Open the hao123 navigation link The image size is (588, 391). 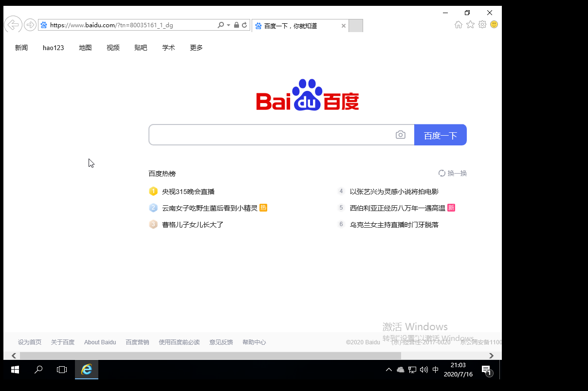point(54,48)
